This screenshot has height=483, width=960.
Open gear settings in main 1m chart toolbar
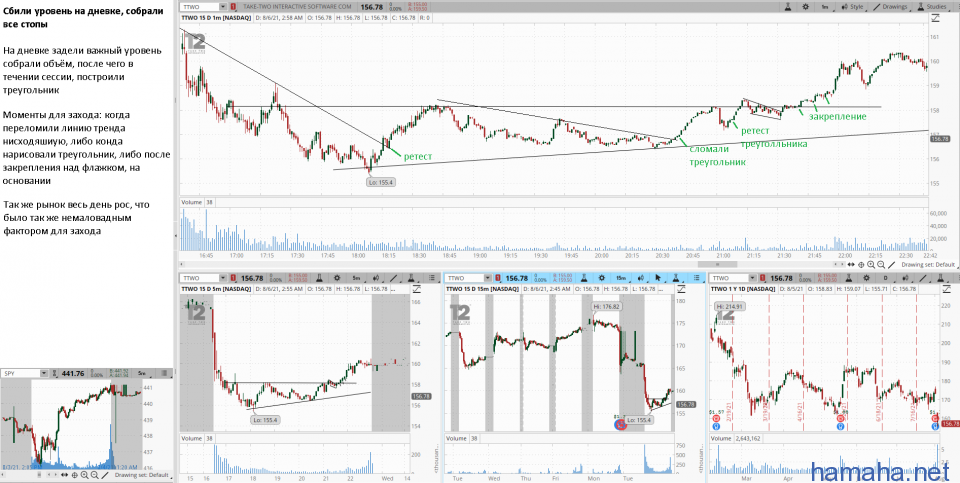(x=806, y=7)
